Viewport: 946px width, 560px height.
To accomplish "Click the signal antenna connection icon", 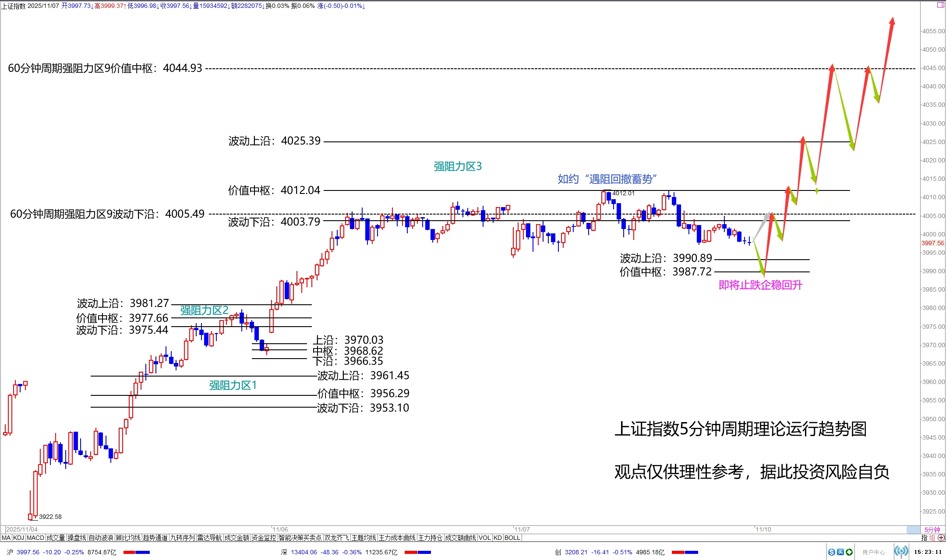I will [901, 552].
